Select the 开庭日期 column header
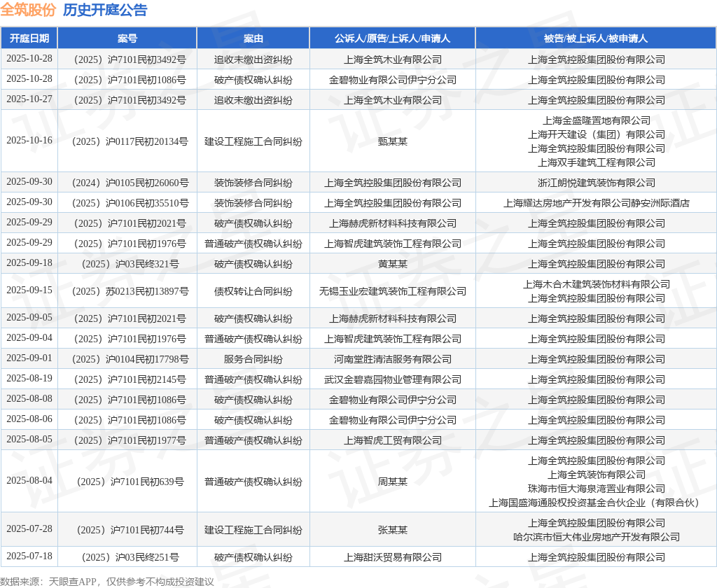 click(x=29, y=38)
